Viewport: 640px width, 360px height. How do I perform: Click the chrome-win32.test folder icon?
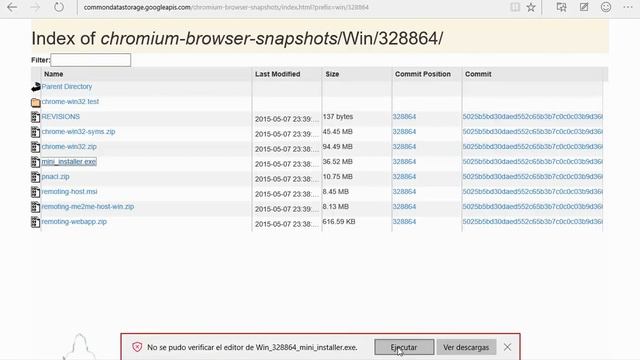(36, 102)
